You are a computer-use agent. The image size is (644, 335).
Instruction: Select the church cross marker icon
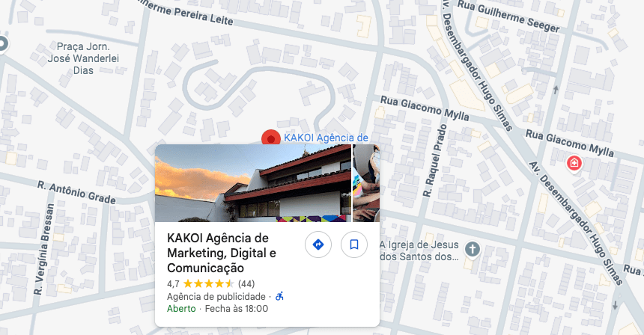[x=473, y=249]
